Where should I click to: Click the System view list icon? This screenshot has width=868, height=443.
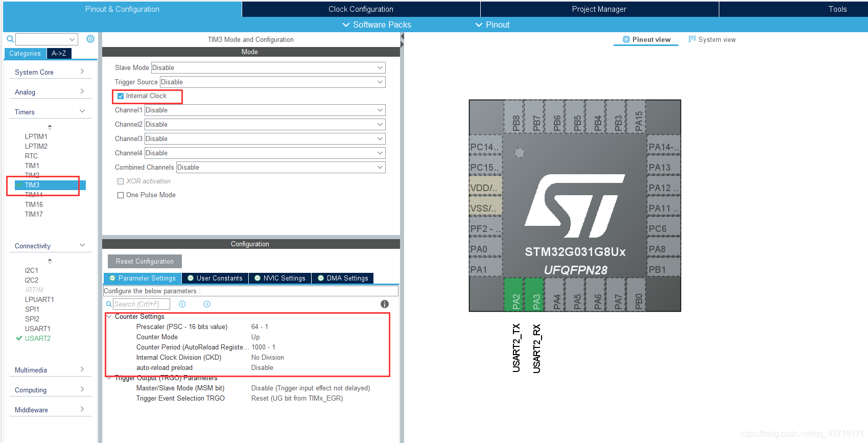(x=692, y=39)
